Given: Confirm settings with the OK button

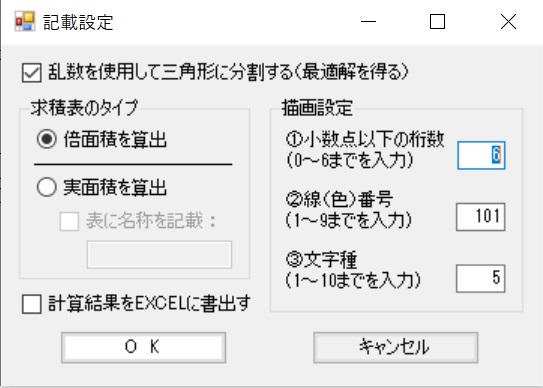Looking at the screenshot, I should coord(144,347).
